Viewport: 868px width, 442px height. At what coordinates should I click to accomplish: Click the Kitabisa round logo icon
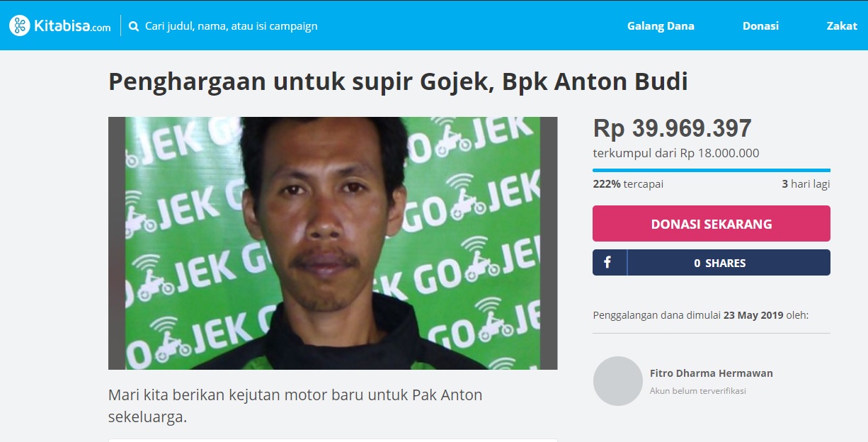pos(19,25)
